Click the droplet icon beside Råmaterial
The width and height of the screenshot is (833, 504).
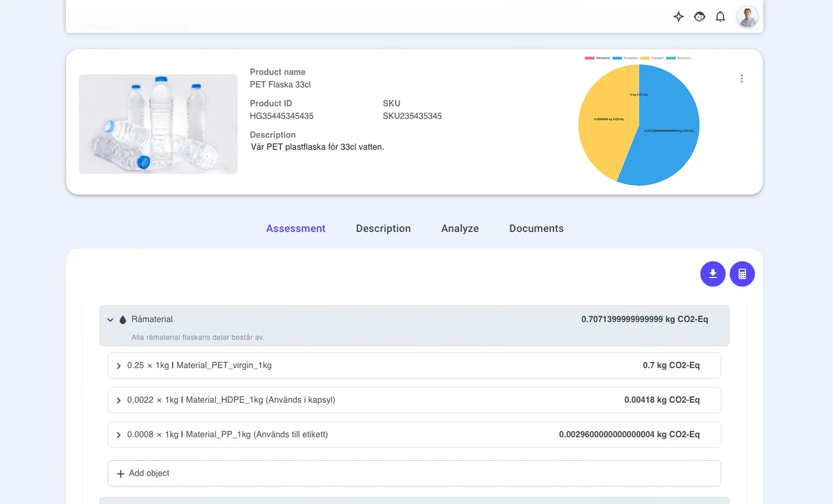[x=123, y=320]
